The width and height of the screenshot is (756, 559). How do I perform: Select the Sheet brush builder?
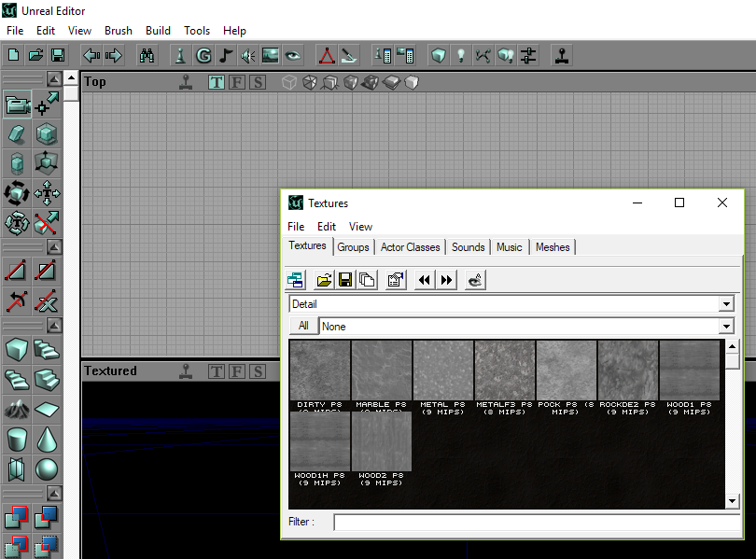coord(47,410)
